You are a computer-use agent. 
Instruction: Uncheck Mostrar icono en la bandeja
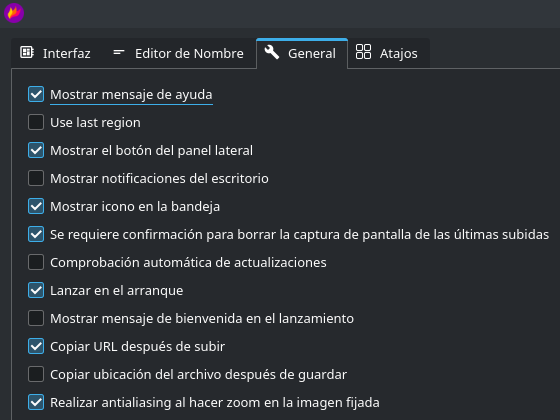36,206
